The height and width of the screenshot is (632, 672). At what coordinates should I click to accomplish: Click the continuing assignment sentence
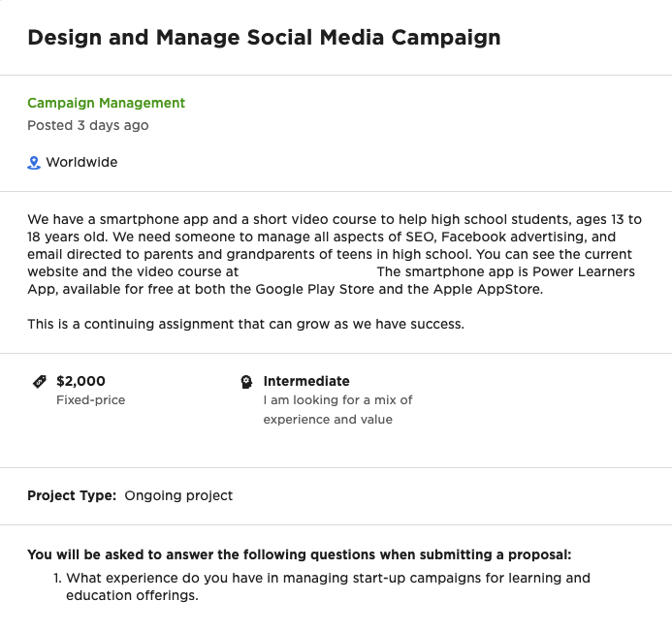[245, 324]
